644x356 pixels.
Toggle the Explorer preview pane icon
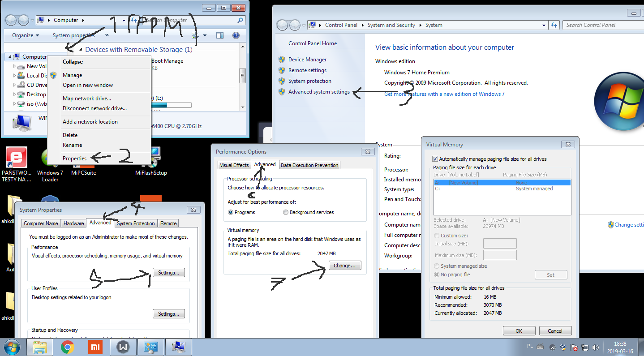[219, 35]
